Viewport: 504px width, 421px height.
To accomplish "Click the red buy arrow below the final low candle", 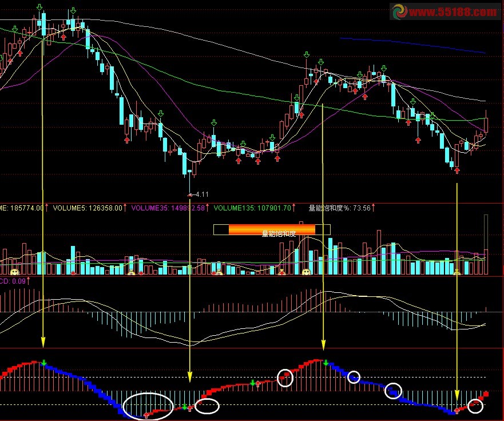I will (x=457, y=170).
